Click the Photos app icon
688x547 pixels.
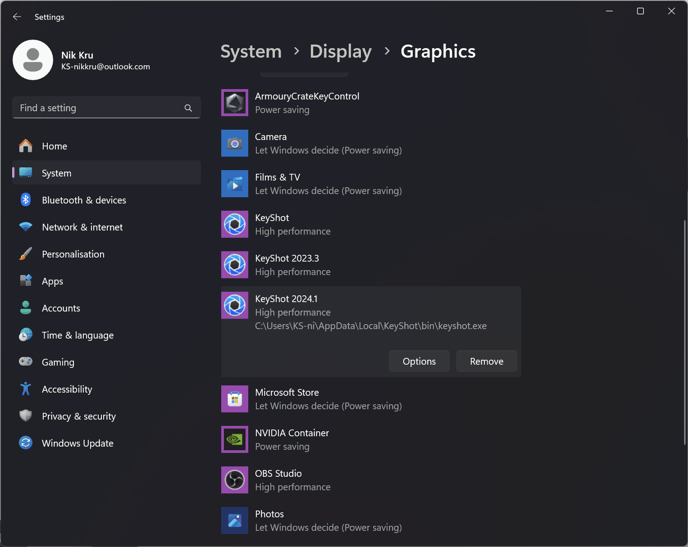click(x=234, y=520)
